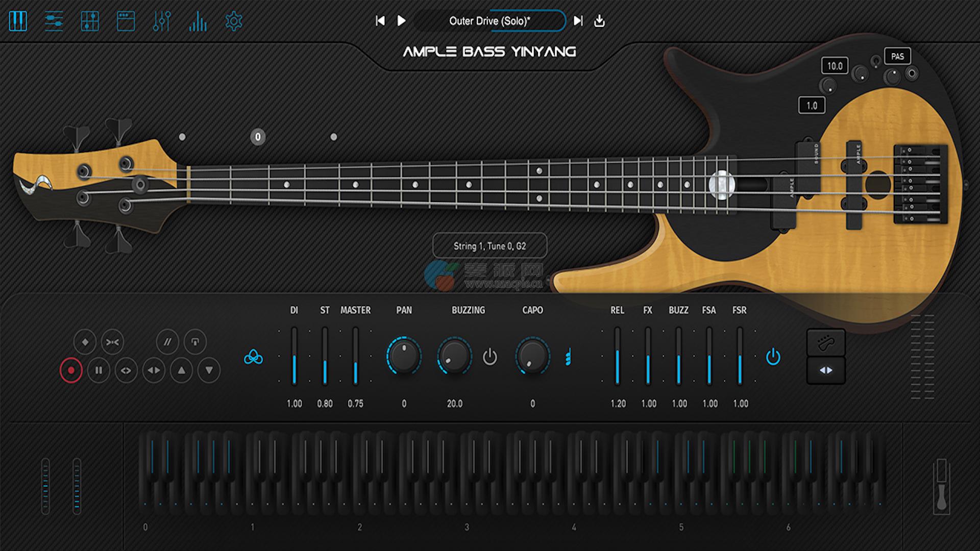Click the output jack socket
This screenshot has width=980, height=551.
tap(912, 74)
